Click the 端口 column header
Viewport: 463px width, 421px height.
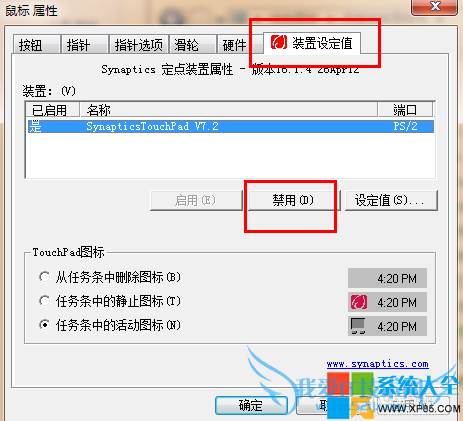[405, 110]
